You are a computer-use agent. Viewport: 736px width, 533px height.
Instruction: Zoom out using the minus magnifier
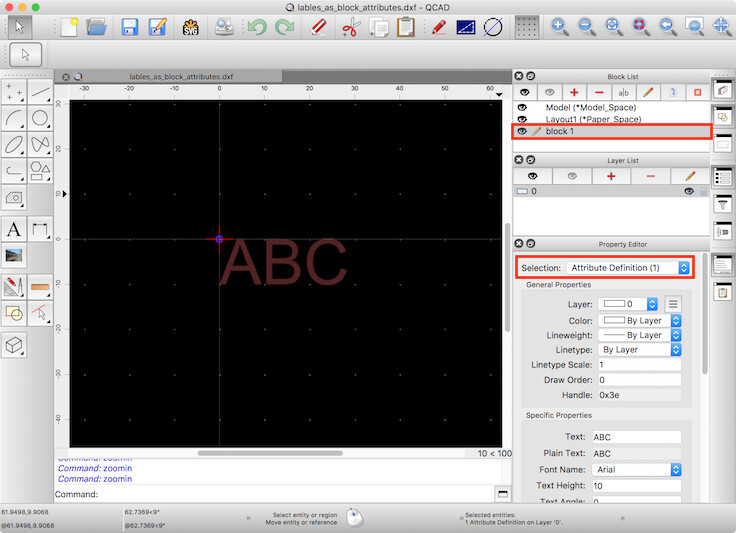tap(586, 26)
